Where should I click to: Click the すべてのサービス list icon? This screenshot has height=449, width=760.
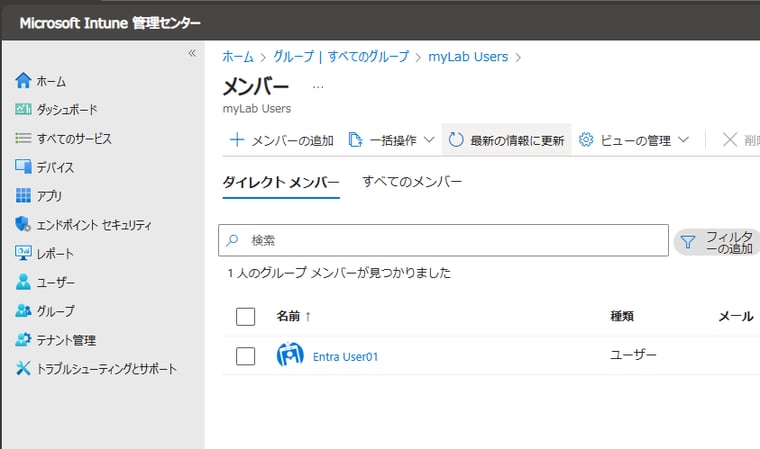tap(23, 138)
